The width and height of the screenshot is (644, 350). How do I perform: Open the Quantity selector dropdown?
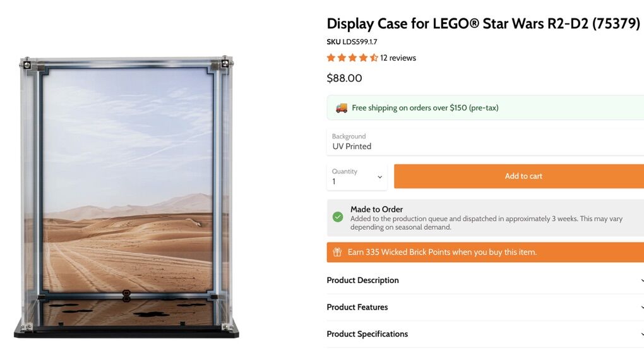(x=357, y=177)
